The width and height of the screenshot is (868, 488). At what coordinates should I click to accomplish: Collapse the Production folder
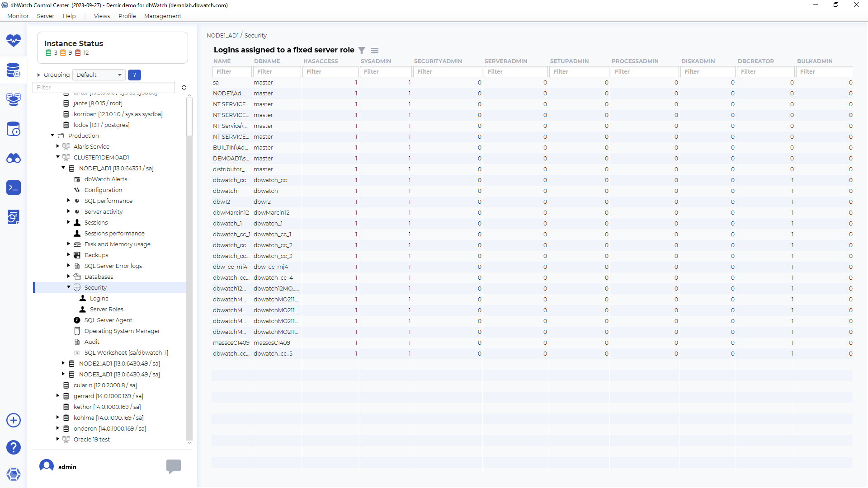pos(52,136)
